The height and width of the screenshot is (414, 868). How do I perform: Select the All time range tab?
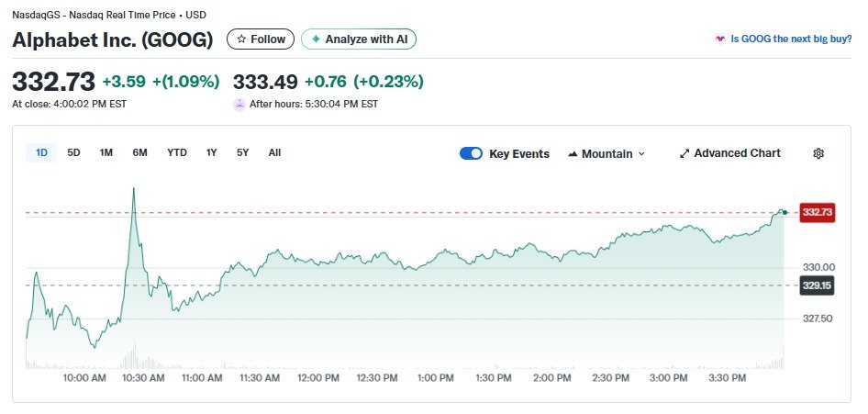pyautogui.click(x=274, y=152)
